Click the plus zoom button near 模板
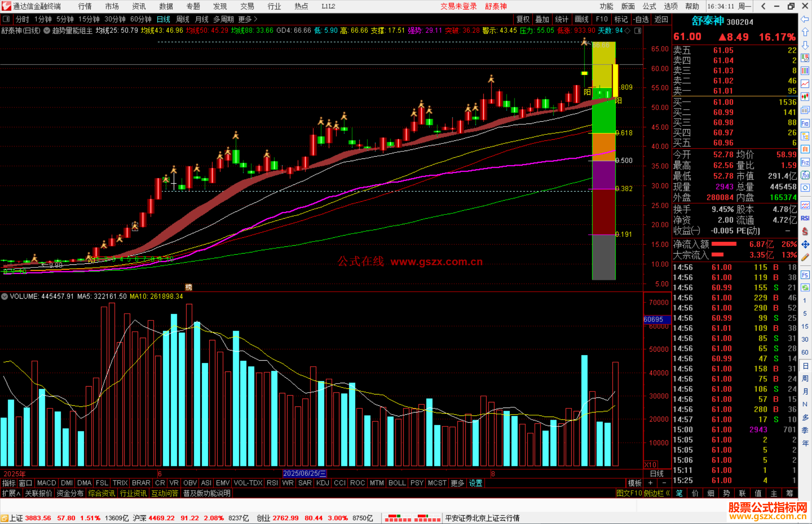Screen dimensions: 812x524 [x=650, y=483]
